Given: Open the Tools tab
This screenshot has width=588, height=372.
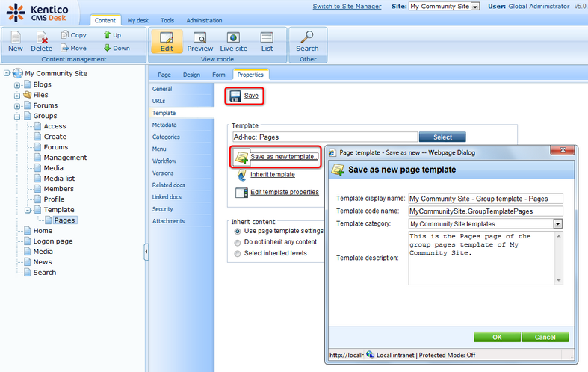Looking at the screenshot, I should [167, 20].
